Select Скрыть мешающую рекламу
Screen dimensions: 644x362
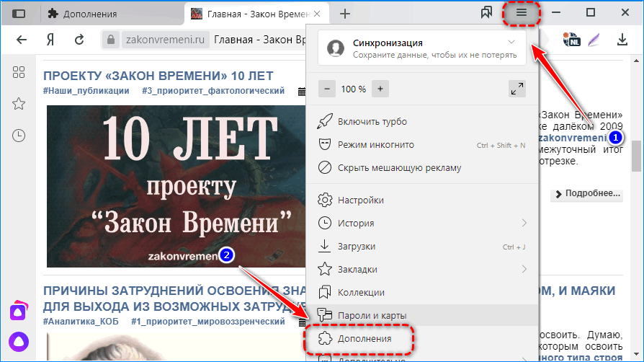pyautogui.click(x=422, y=168)
